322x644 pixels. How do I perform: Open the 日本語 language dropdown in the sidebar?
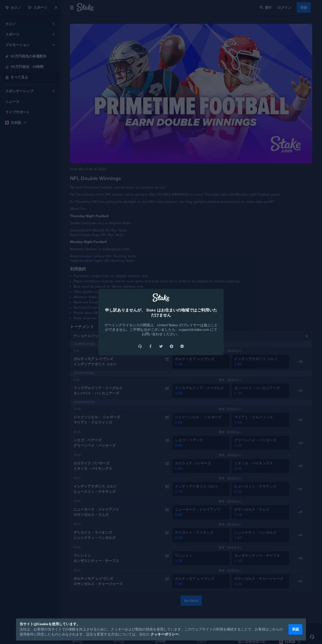click(16, 123)
